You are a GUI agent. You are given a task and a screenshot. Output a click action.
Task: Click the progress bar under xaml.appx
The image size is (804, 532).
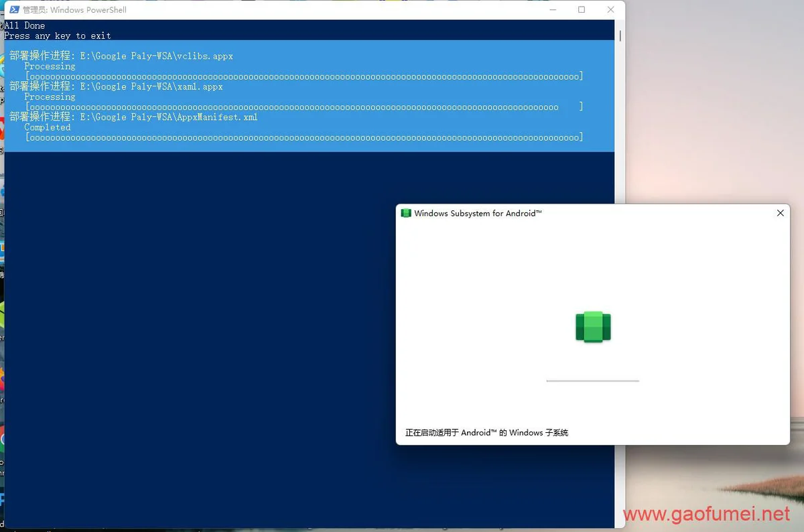point(304,107)
